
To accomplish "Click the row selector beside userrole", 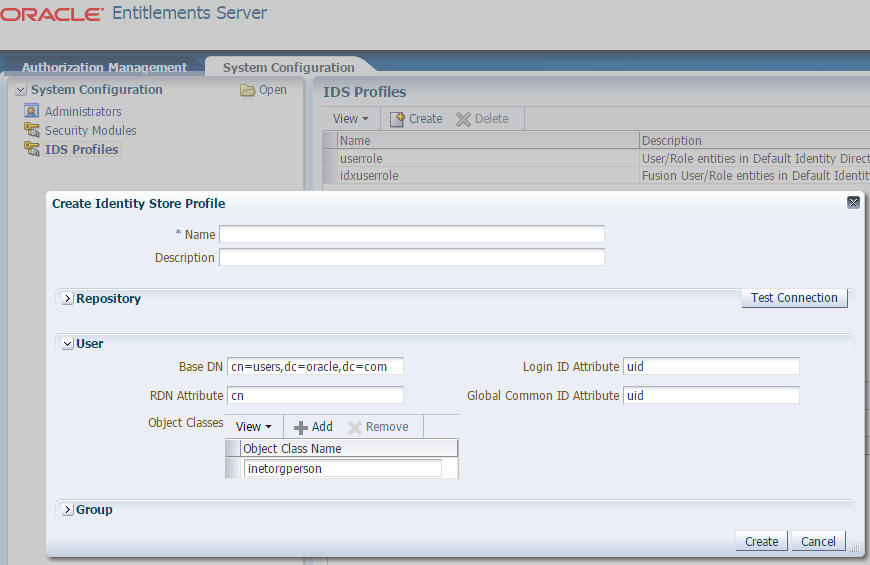I will 330,158.
